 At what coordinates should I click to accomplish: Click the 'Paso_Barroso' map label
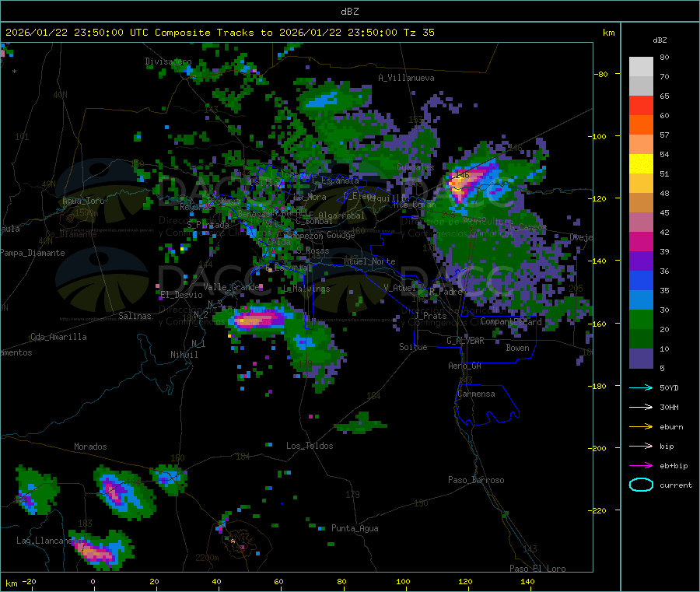[476, 480]
